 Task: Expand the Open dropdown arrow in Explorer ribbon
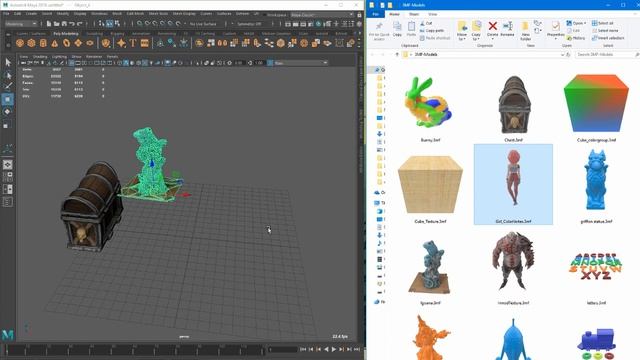585,23
